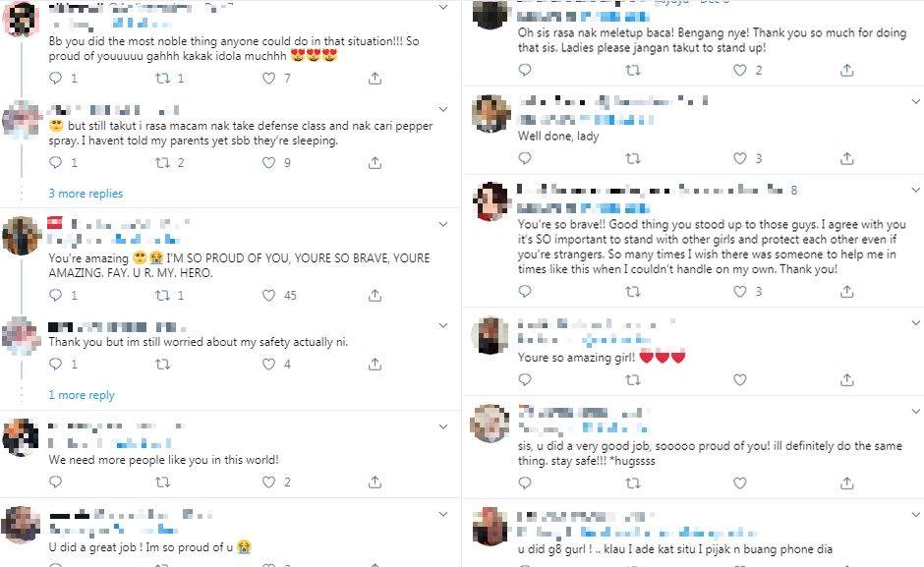The height and width of the screenshot is (567, 924).
Task: Like the "worried about my safety" tweet
Action: 268,365
